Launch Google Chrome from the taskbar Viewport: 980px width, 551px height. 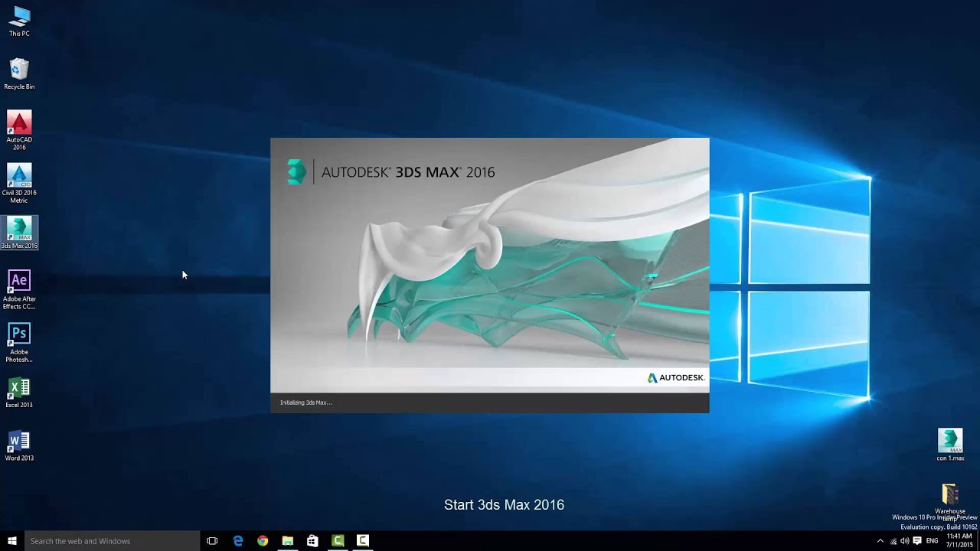263,541
